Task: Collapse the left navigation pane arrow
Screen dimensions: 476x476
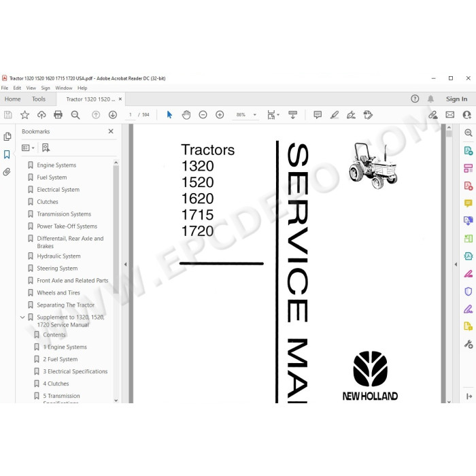Action: point(125,265)
